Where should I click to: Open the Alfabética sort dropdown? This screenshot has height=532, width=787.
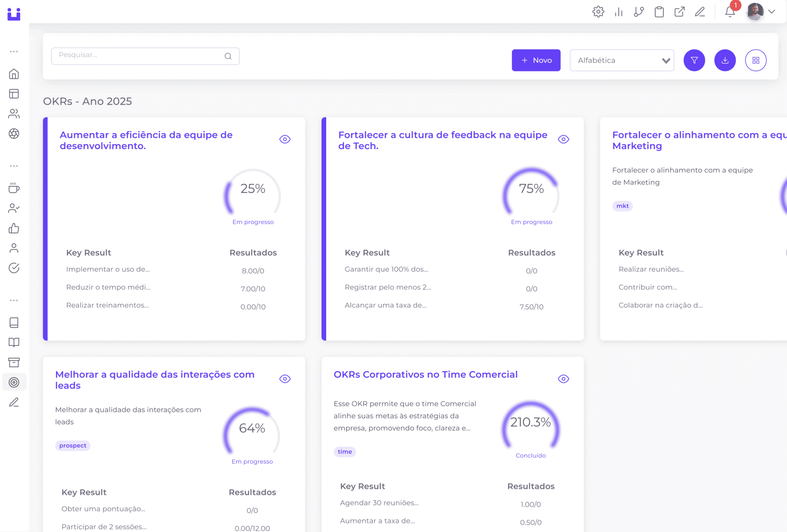point(622,60)
